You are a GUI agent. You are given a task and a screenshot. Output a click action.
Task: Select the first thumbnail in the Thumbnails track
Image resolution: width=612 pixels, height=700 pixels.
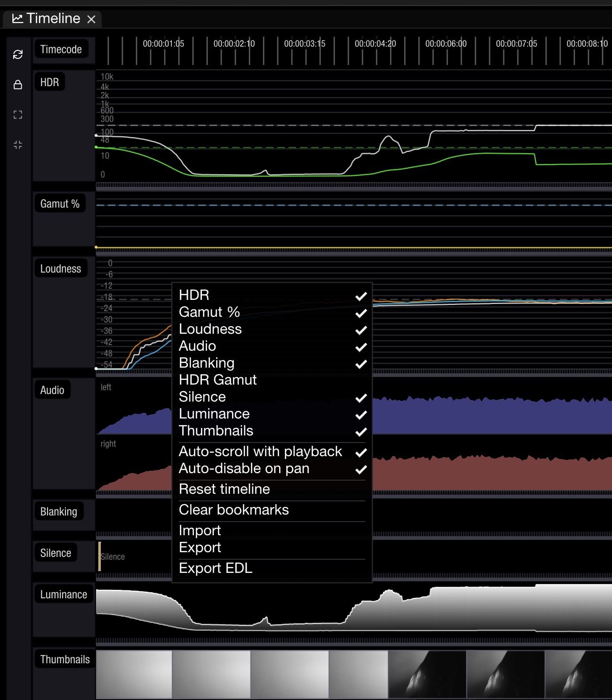click(x=134, y=675)
